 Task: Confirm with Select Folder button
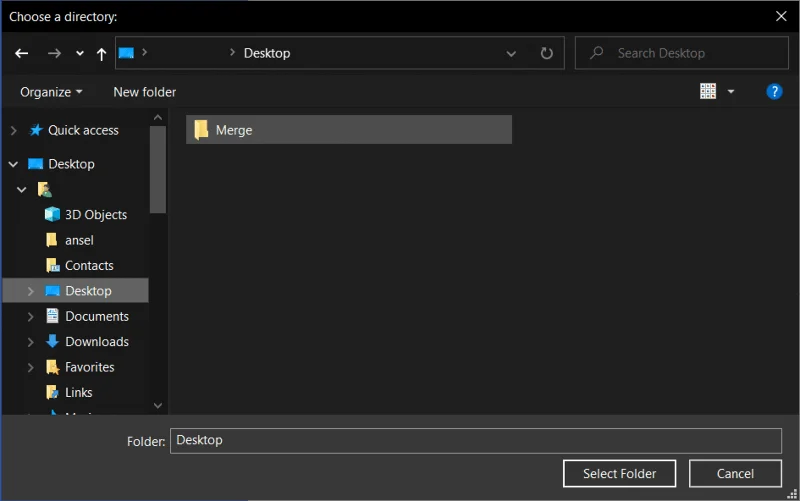pyautogui.click(x=619, y=474)
